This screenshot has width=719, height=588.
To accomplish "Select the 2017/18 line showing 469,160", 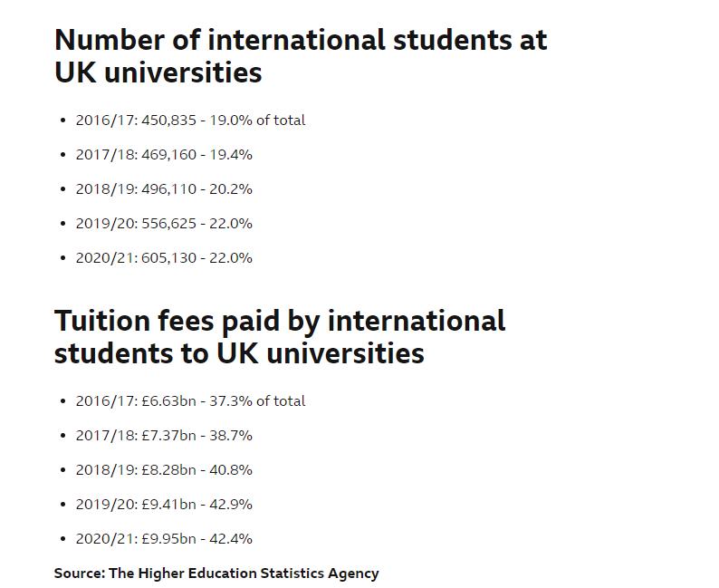I will 164,155.
